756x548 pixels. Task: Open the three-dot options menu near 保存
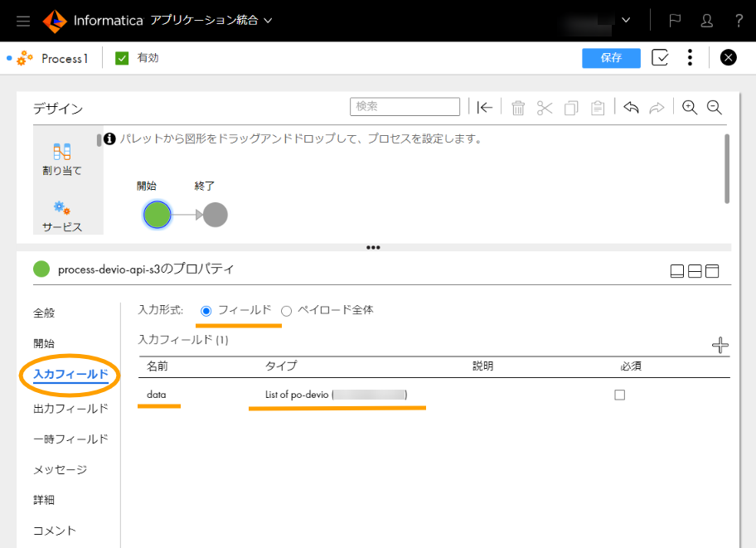click(x=690, y=57)
